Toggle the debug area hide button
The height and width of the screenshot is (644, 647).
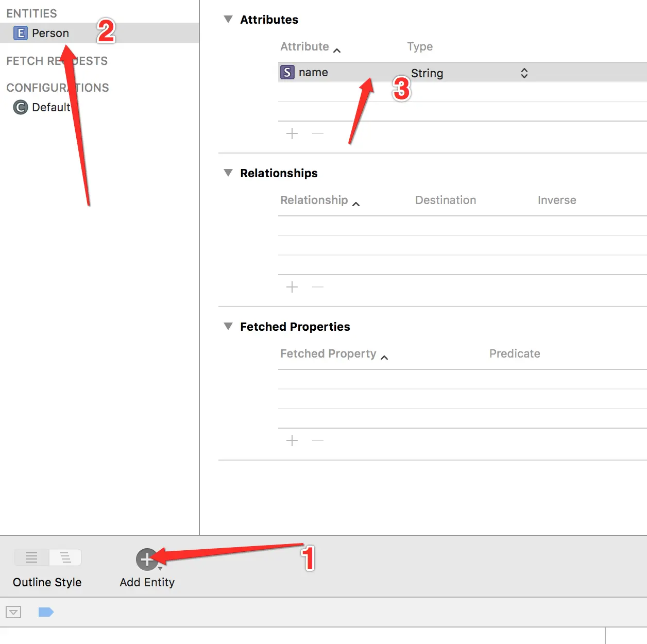[x=13, y=612]
